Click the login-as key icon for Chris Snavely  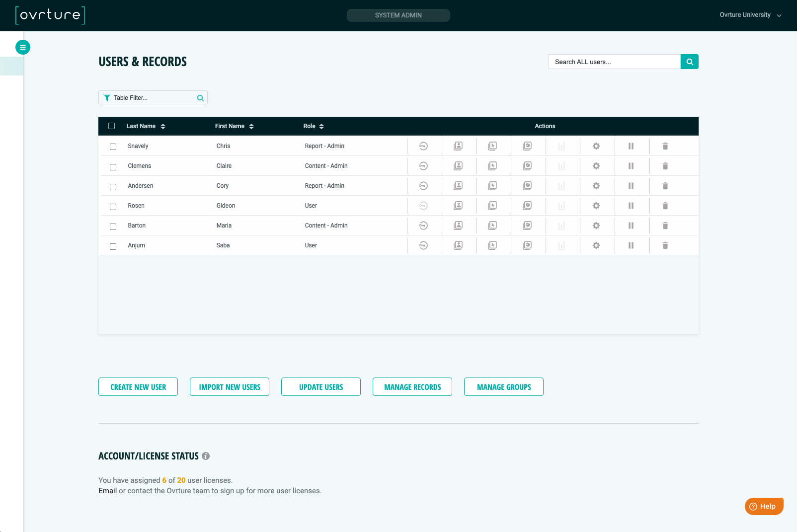pos(423,146)
